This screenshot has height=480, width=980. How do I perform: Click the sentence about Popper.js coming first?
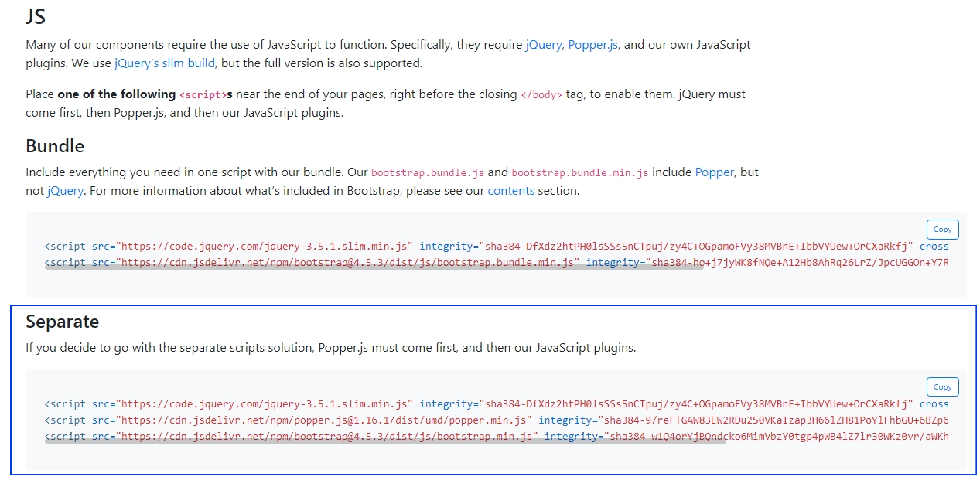331,348
